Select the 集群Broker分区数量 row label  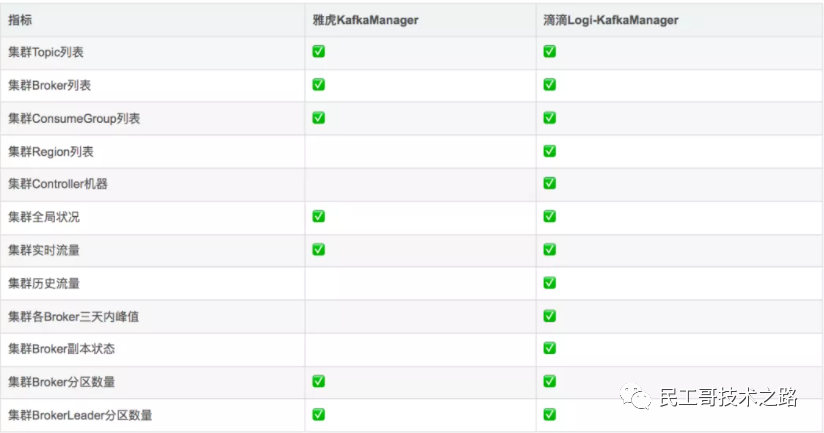pos(61,382)
